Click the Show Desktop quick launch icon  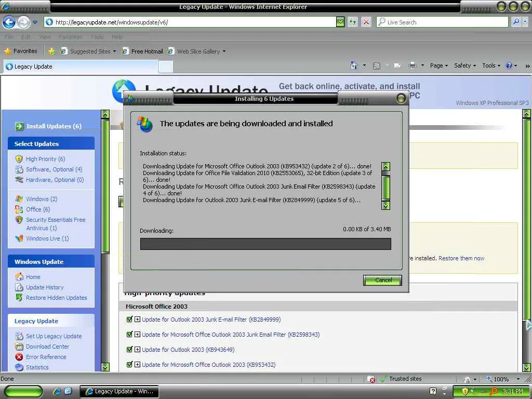click(x=68, y=391)
